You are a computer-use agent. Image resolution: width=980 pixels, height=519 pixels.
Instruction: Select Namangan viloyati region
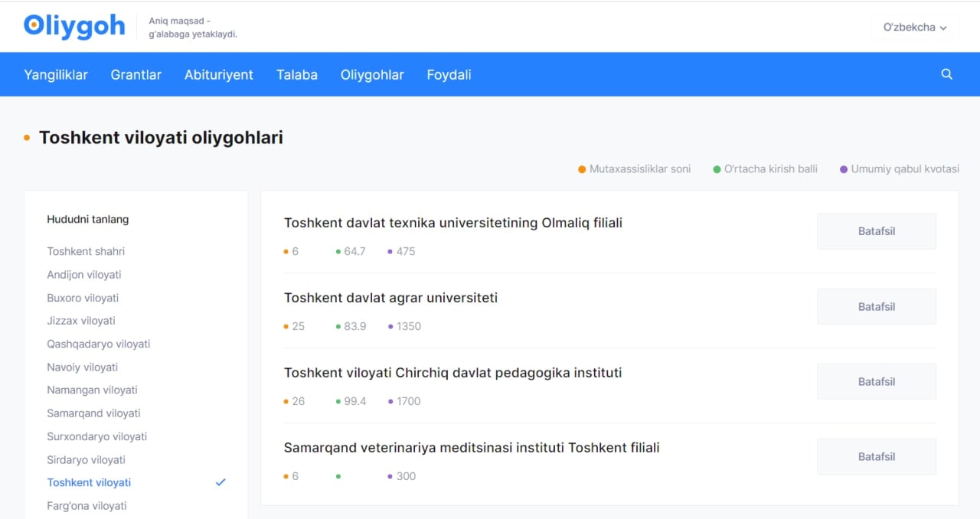pos(92,390)
